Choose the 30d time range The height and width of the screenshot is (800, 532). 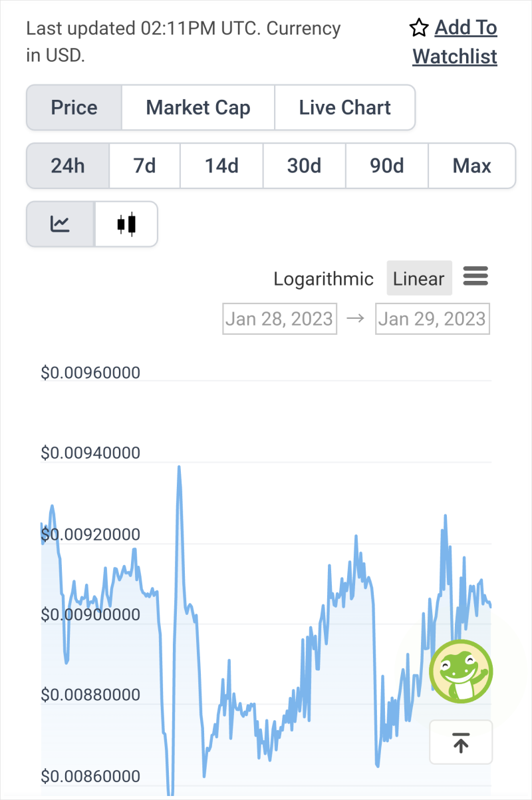(x=304, y=166)
